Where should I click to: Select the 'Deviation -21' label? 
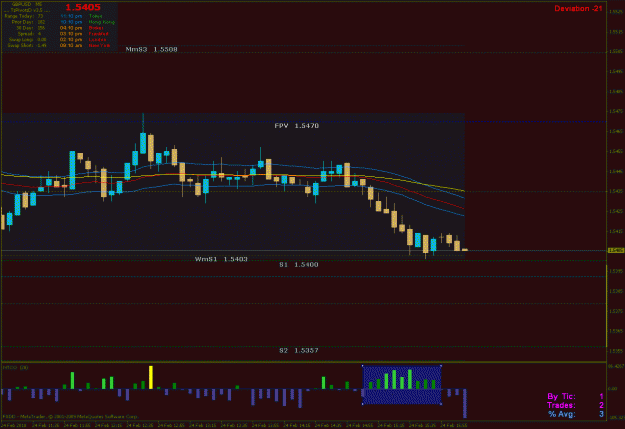click(x=578, y=8)
